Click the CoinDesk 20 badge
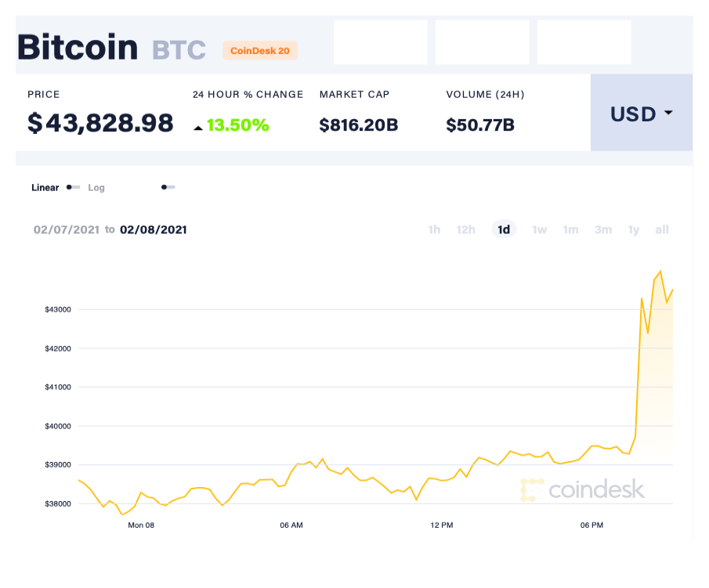This screenshot has width=709, height=588. point(260,50)
